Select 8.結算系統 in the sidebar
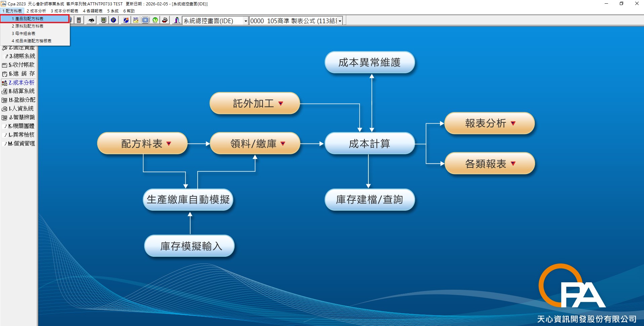644x326 pixels. tap(22, 91)
